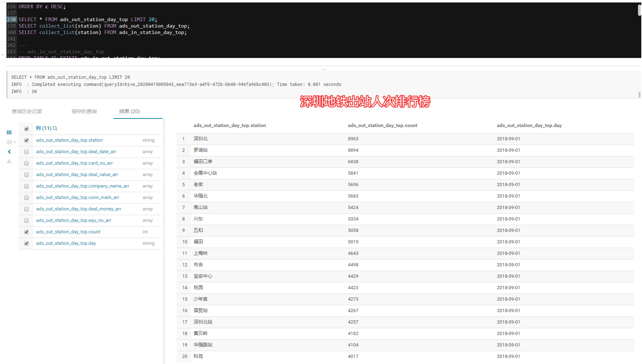This screenshot has height=364, width=642.
Task: Check the deal_value_arr column box
Action: pos(26,175)
